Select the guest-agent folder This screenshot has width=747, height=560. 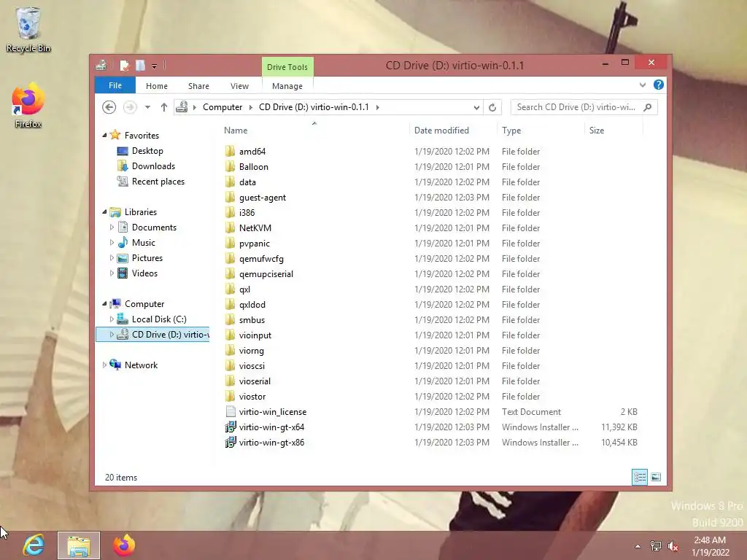pos(262,197)
